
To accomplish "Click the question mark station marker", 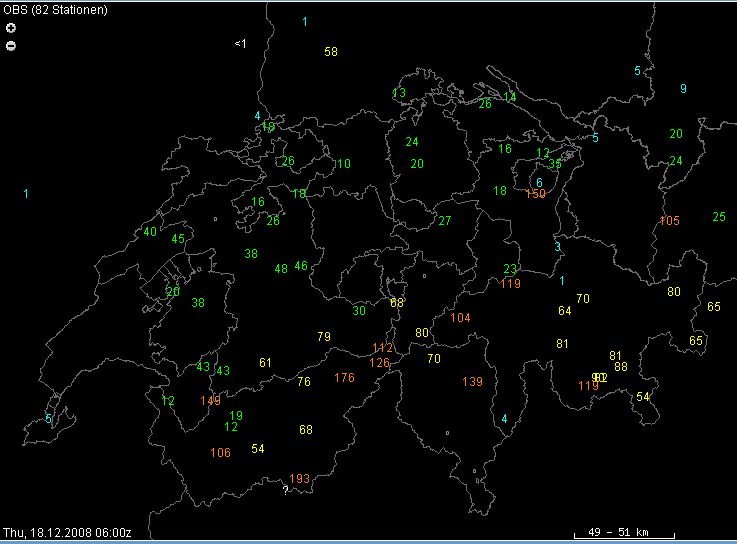I will coord(285,490).
